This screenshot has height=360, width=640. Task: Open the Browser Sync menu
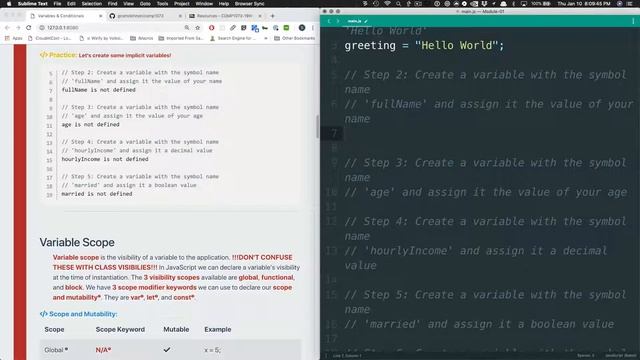click(x=249, y=4)
